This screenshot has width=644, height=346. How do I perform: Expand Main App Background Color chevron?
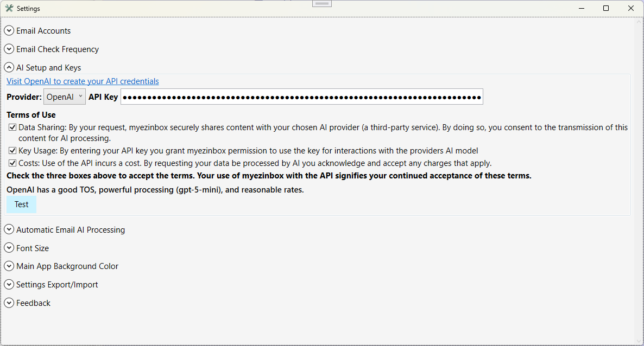coord(9,266)
